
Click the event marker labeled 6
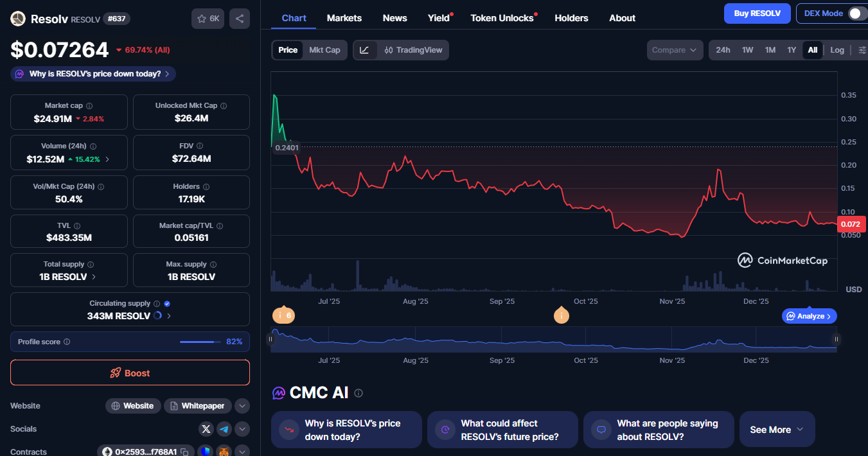[283, 315]
